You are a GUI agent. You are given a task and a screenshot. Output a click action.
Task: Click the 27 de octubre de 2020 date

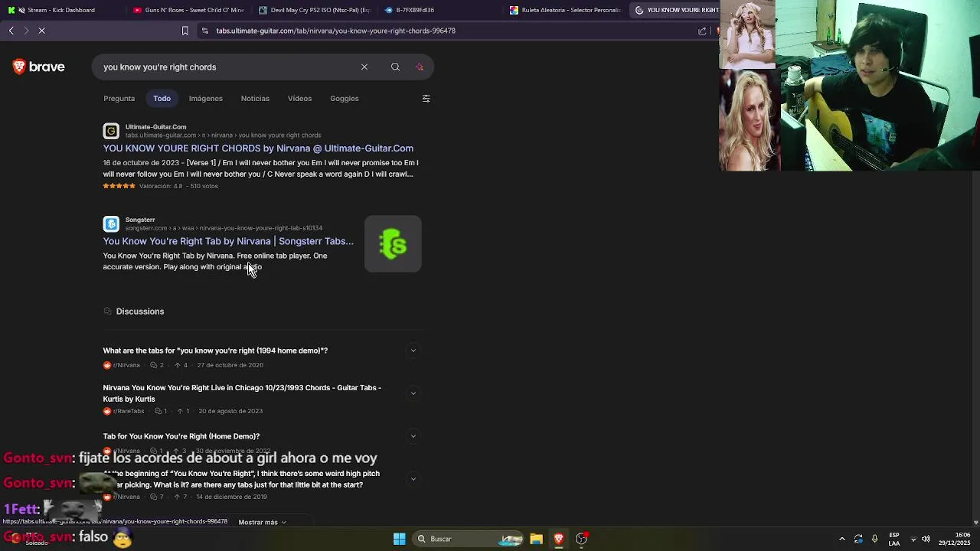(230, 365)
